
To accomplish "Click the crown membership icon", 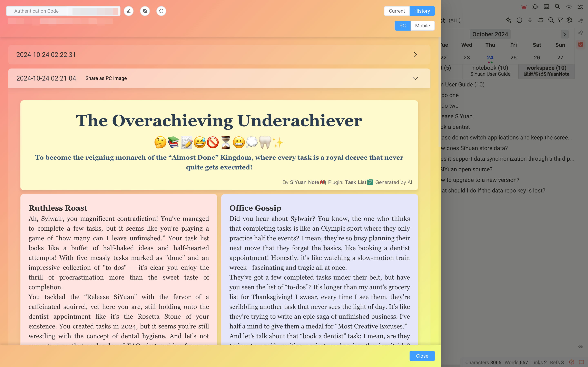I will tap(524, 7).
